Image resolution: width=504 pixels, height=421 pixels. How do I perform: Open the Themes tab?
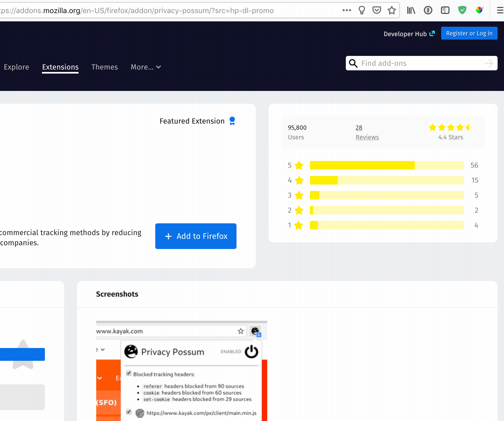[104, 67]
